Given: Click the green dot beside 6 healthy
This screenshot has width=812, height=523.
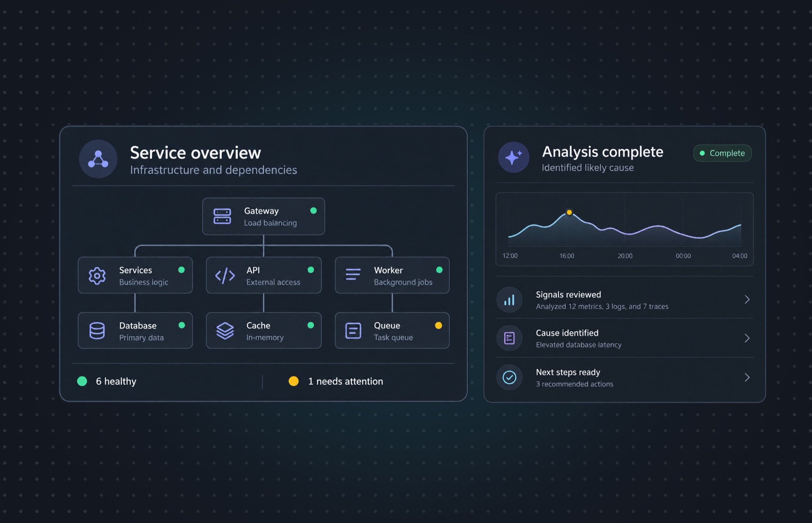Looking at the screenshot, I should point(82,381).
